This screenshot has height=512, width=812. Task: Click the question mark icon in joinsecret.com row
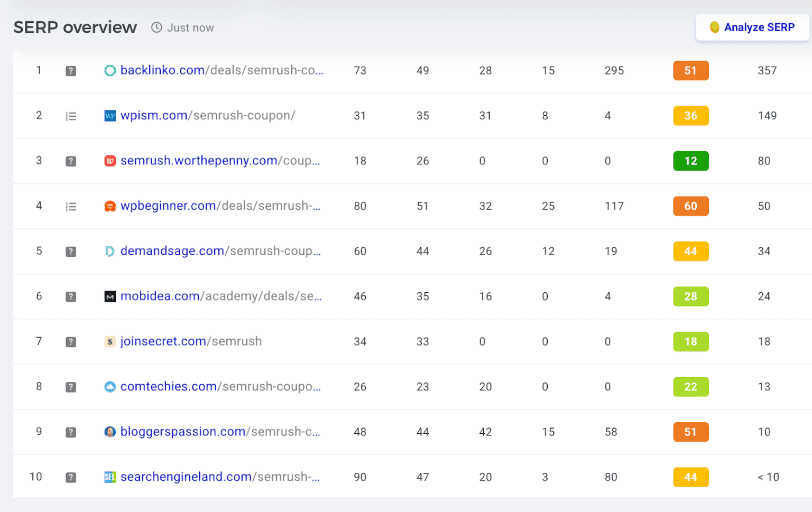coord(71,342)
